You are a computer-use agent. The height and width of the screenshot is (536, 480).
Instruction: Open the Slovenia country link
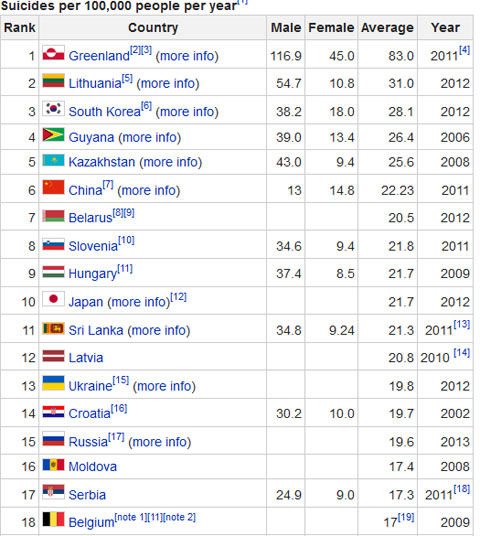pos(93,246)
